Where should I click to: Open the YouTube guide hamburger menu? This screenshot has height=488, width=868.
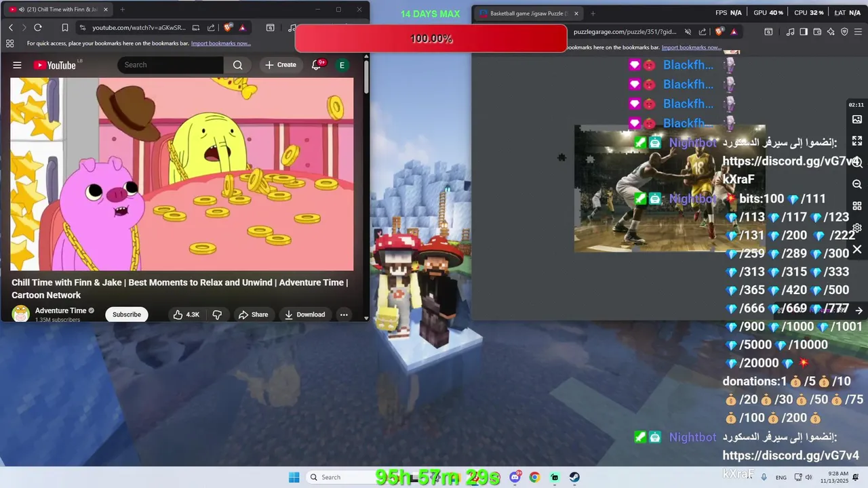pyautogui.click(x=17, y=65)
